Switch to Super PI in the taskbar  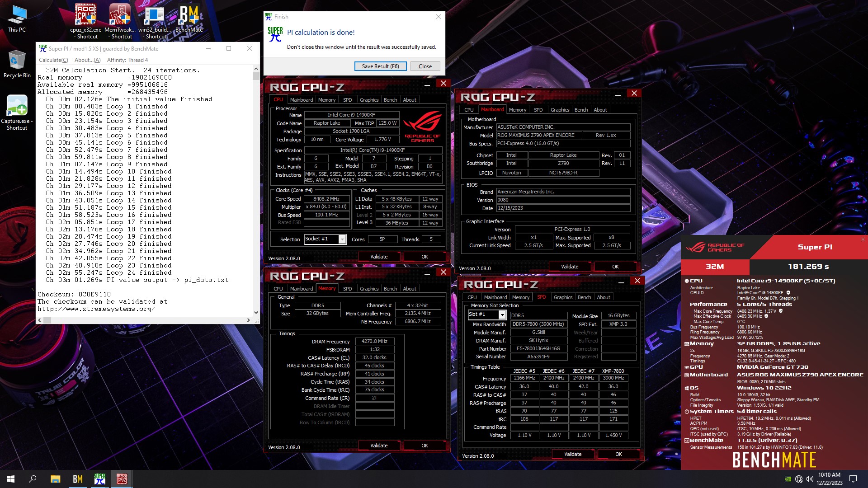[100, 479]
